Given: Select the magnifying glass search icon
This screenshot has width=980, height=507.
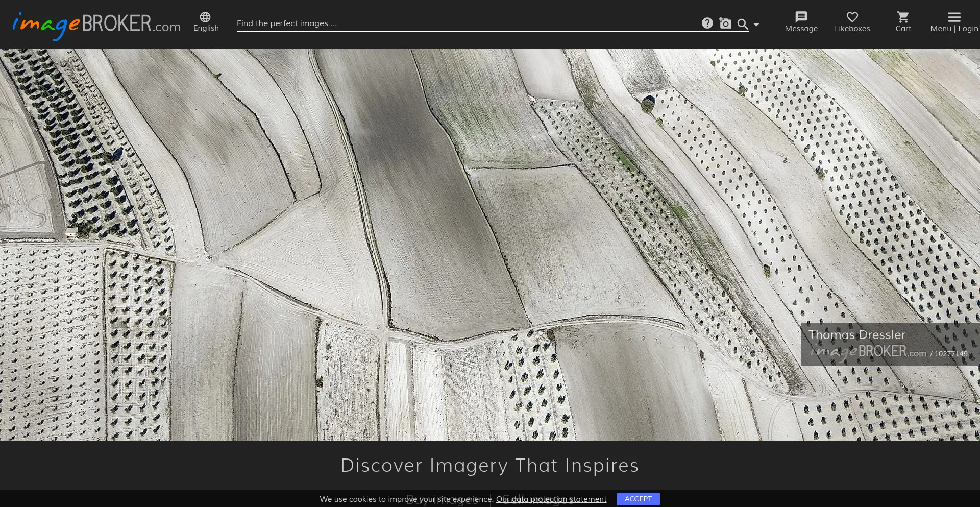Looking at the screenshot, I should pos(743,24).
